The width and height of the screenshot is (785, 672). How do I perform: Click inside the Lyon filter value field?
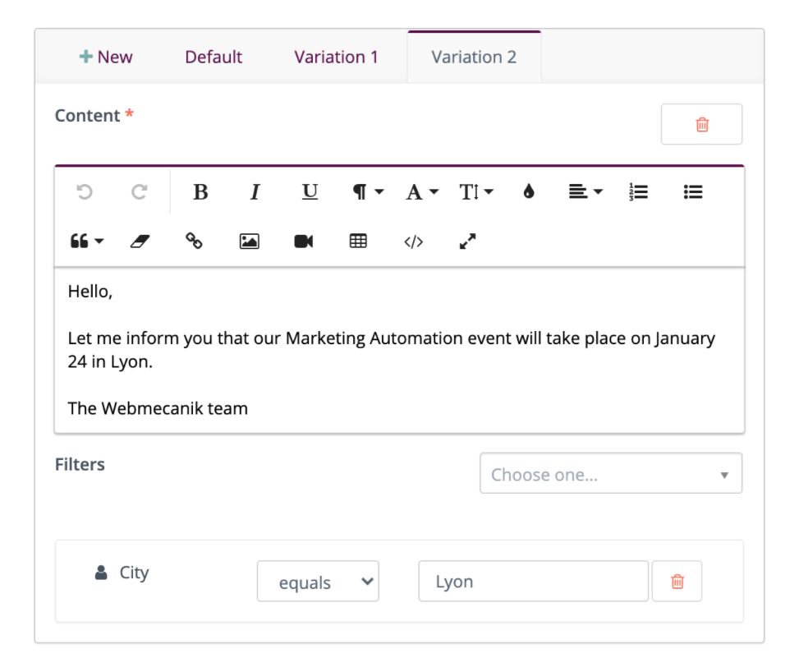[x=532, y=581]
